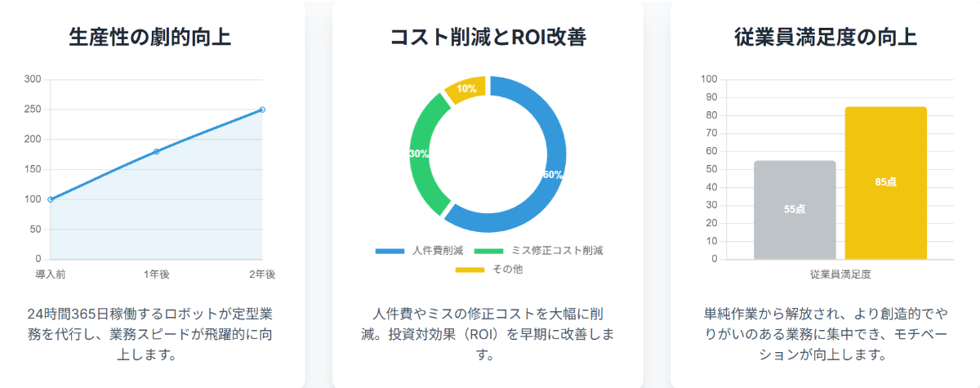Click the 生産性の劇的向上 heading
Viewport: 980px width, 388px height.
150,38
